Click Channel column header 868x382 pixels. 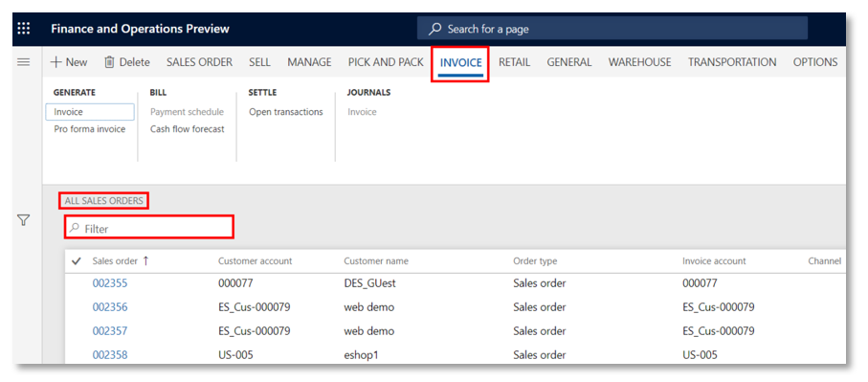(824, 260)
